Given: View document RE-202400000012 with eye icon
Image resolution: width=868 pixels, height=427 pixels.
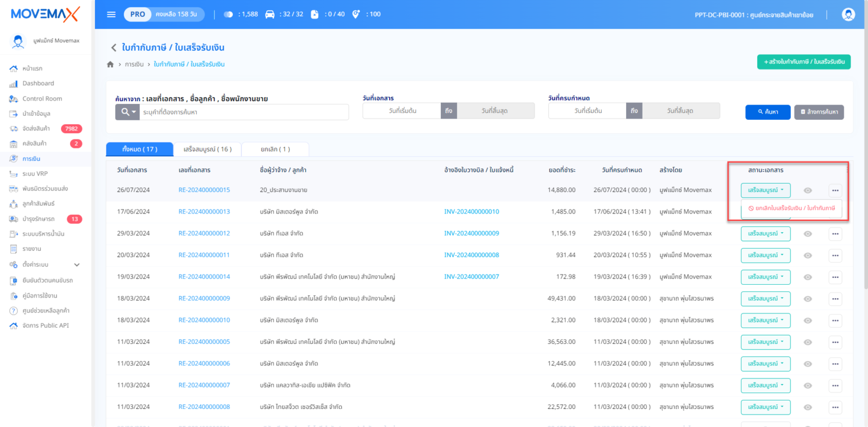Looking at the screenshot, I should (808, 234).
